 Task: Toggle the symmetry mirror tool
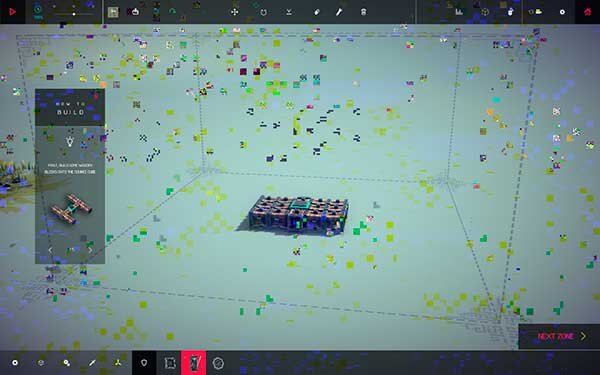click(x=289, y=12)
